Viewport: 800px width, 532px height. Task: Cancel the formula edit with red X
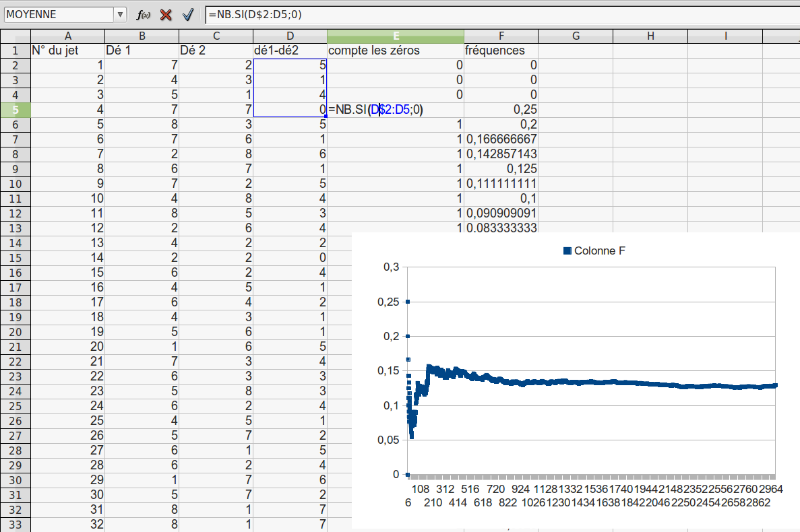(x=166, y=14)
